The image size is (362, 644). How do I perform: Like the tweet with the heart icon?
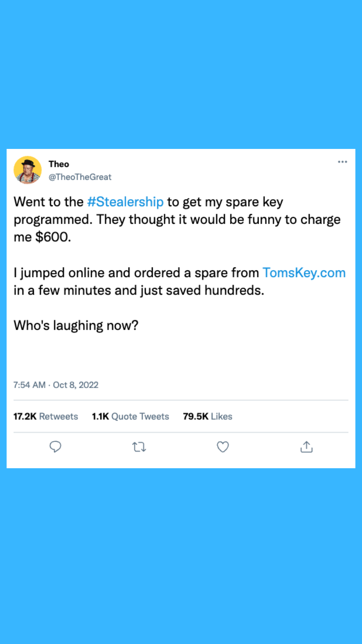(x=223, y=447)
